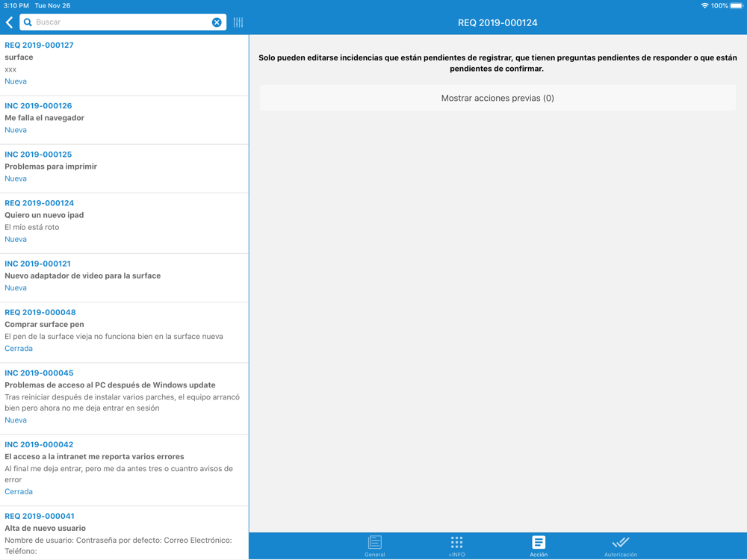Go back using the left chevron arrow
Screen dimensions: 747x560
coord(10,22)
